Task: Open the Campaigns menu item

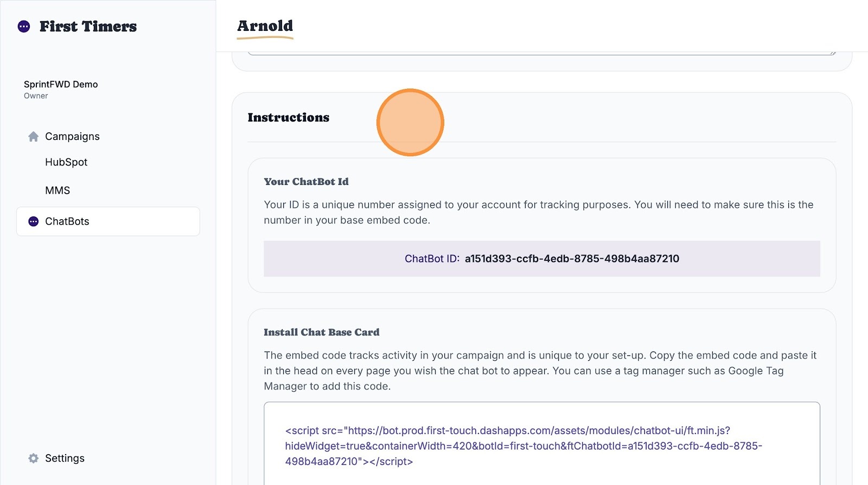Action: coord(72,137)
